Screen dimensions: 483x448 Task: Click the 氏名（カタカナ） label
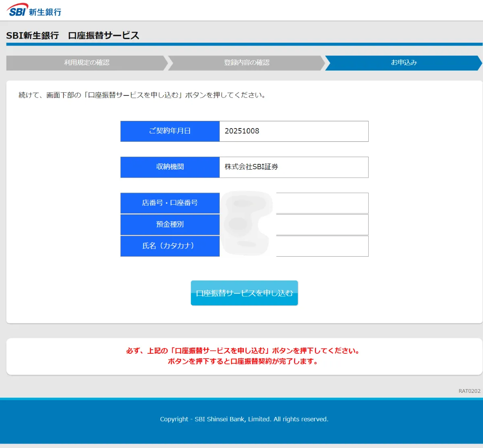click(170, 246)
